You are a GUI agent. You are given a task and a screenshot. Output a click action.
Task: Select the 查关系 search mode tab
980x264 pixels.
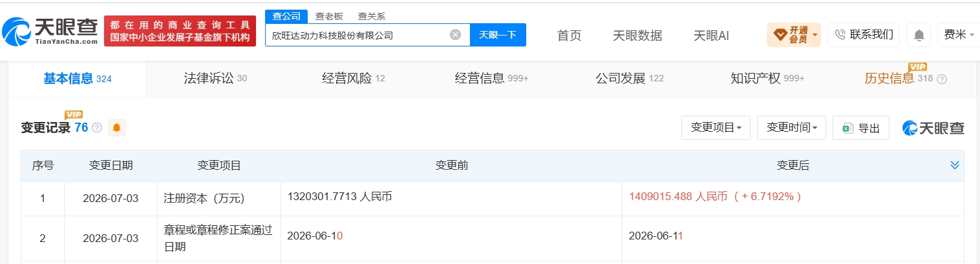point(372,16)
